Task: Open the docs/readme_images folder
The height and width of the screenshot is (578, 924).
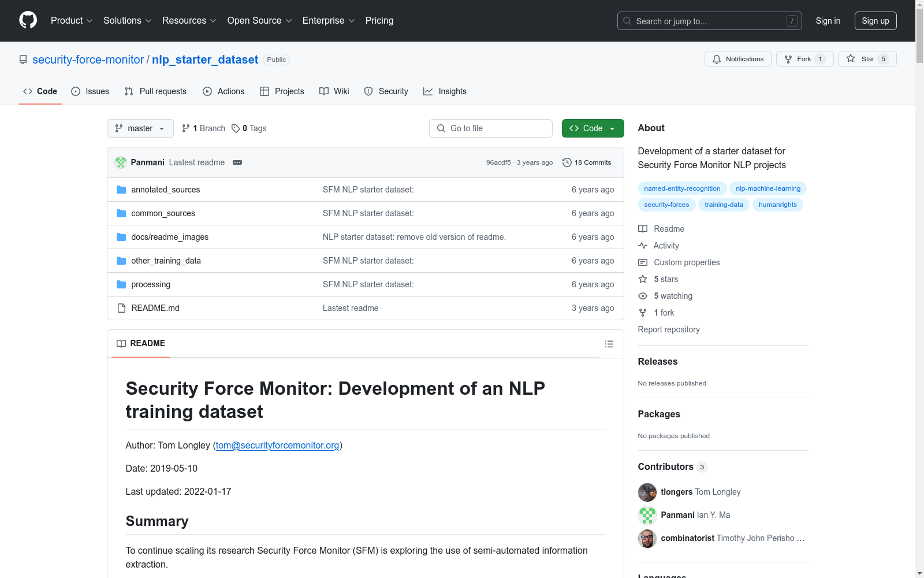Action: (170, 237)
